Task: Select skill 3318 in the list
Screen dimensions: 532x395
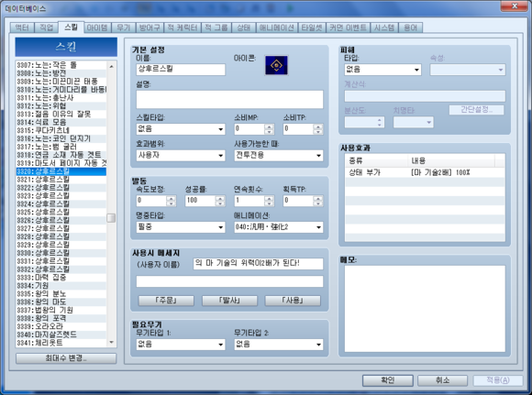Action: 61,155
